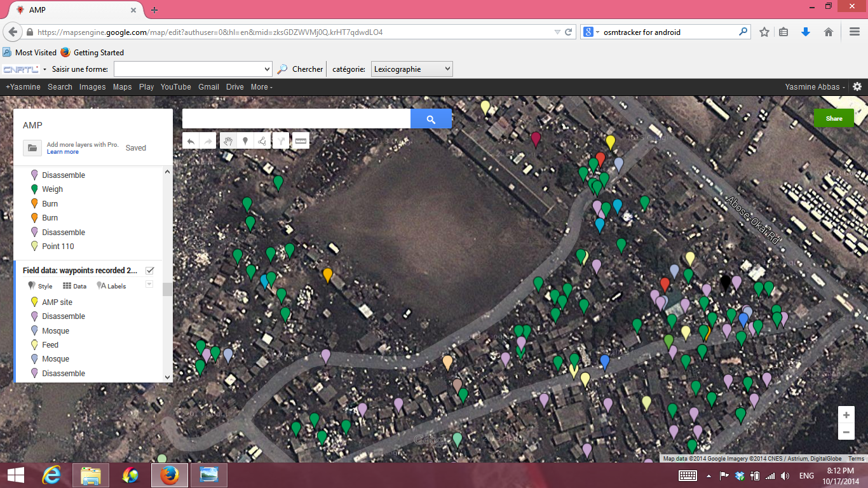Zoom in with the plus button
The image size is (868, 488).
846,415
